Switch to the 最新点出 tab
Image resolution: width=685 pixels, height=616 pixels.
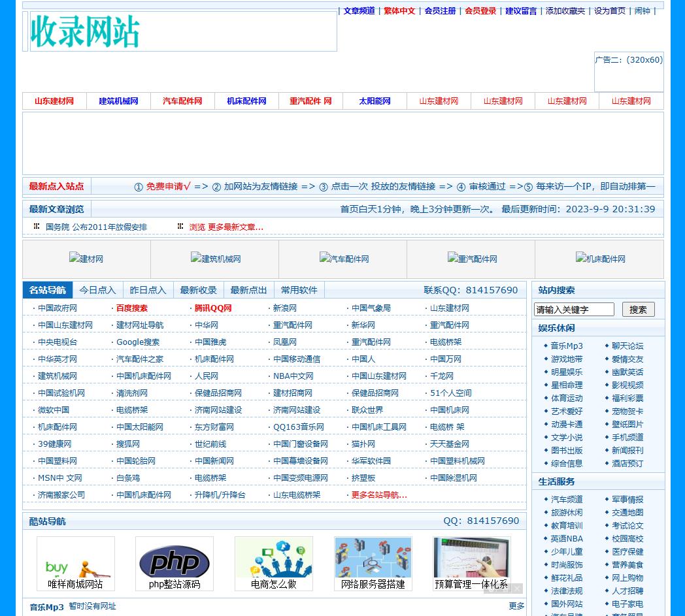point(248,290)
